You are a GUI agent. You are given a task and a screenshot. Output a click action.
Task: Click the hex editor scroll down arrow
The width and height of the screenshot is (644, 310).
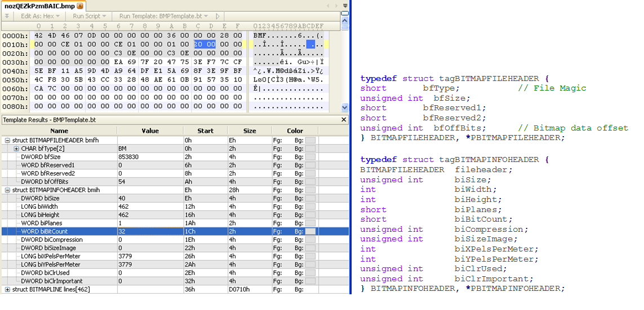(x=344, y=107)
